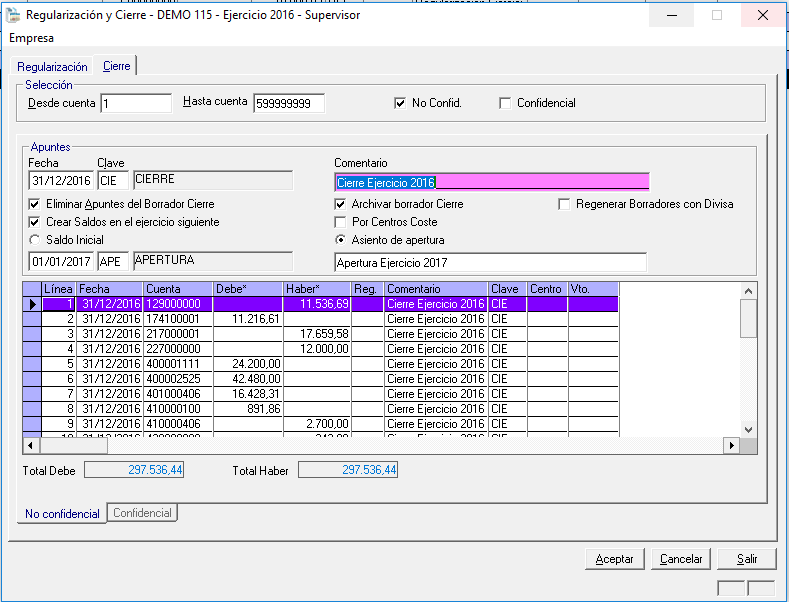The image size is (789, 602).
Task: Click the Desde cuenta input field
Action: tap(136, 103)
